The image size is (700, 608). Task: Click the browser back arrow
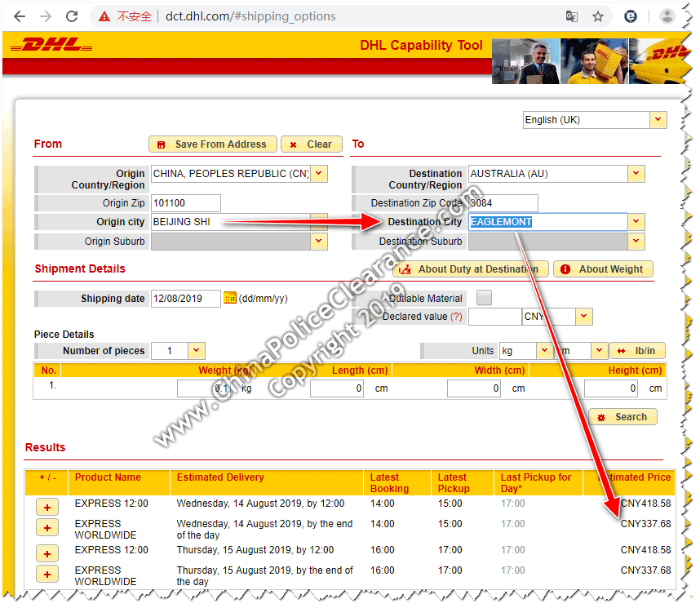pos(20,16)
